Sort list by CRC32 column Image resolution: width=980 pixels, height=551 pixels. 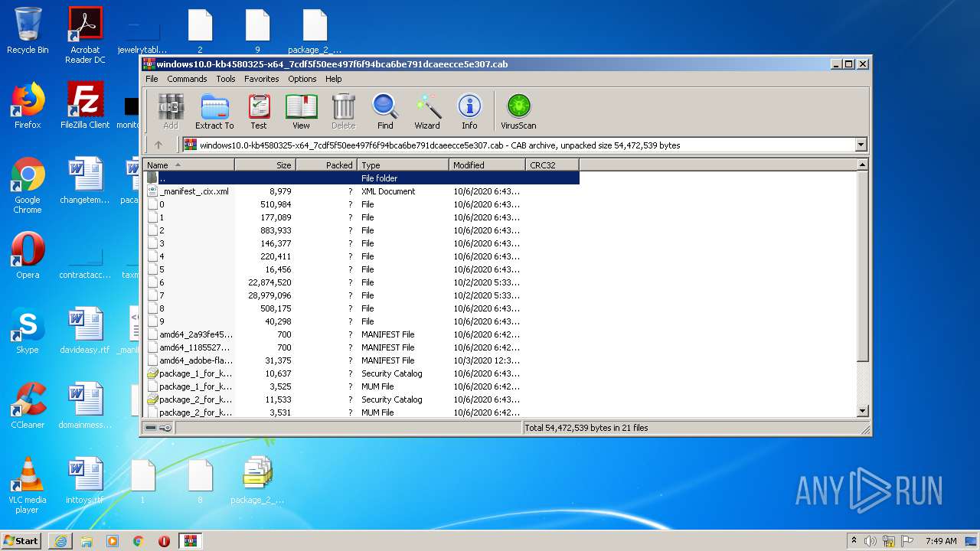(552, 165)
